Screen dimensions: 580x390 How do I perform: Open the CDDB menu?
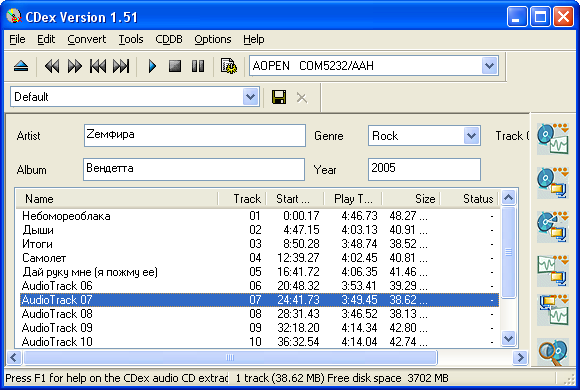pyautogui.click(x=169, y=39)
